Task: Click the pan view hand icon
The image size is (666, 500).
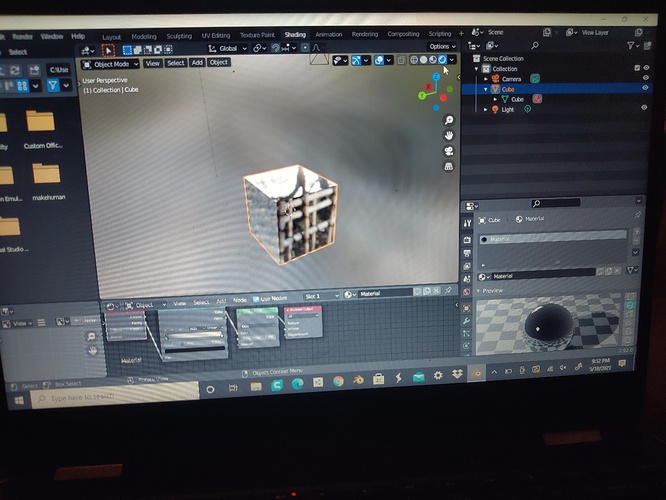Action: point(449,136)
